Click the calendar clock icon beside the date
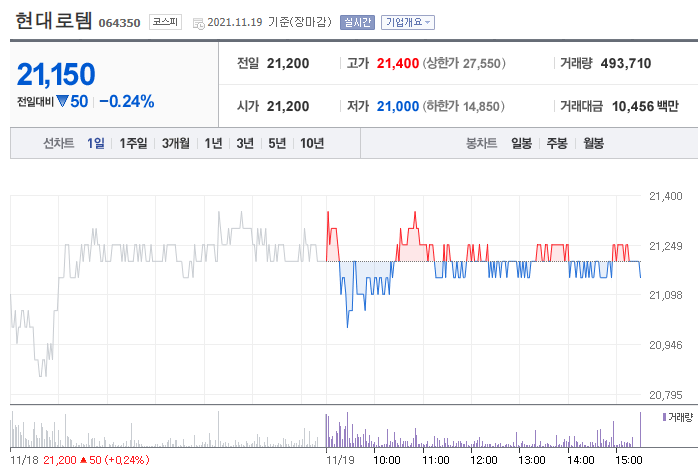Screen dimensions: 698x475 tap(199, 24)
